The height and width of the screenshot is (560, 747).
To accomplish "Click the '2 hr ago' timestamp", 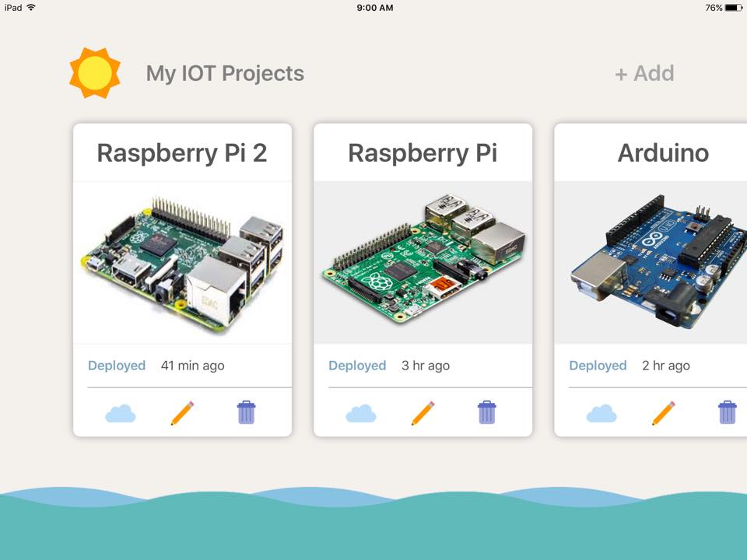I will [666, 366].
